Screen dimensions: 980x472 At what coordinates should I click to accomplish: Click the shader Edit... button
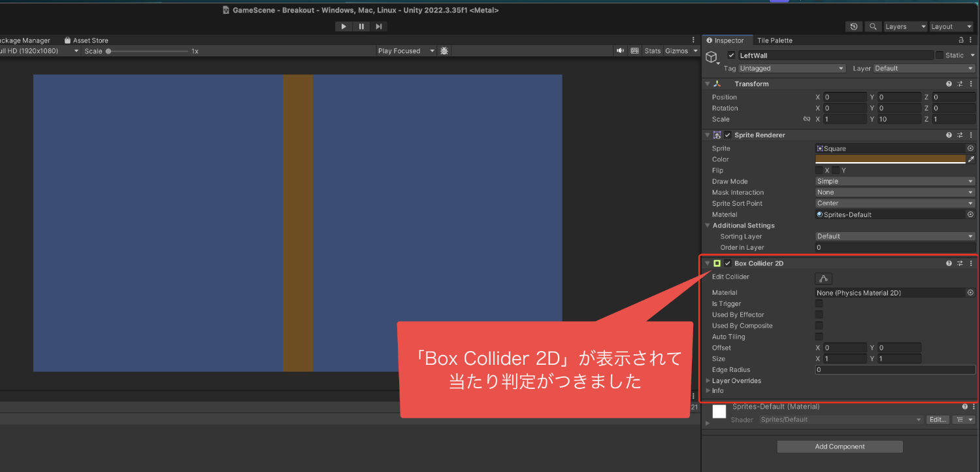938,420
